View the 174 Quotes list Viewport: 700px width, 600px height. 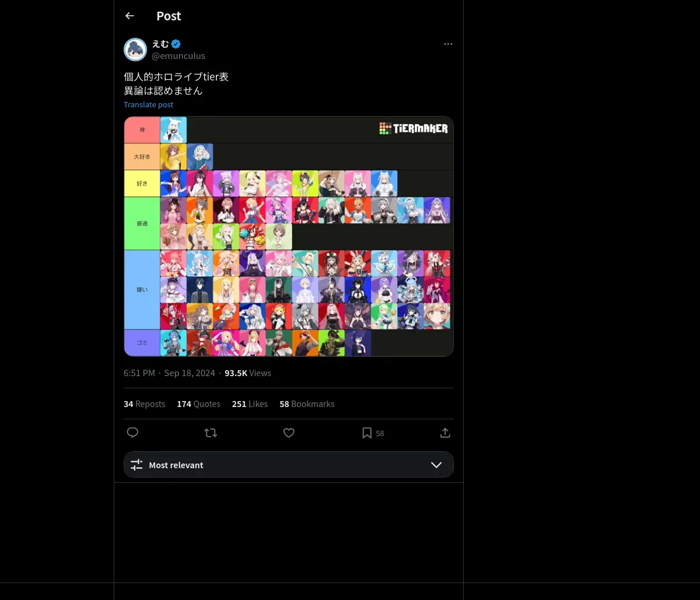tap(198, 403)
